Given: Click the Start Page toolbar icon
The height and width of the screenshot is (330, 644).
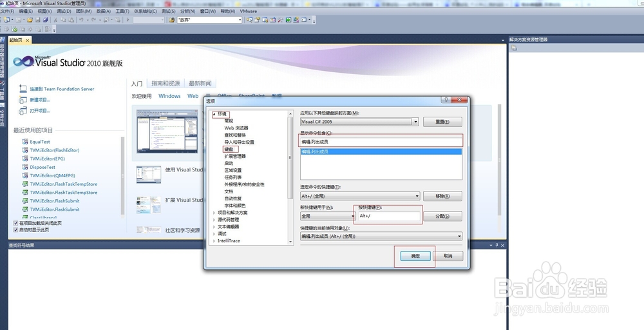Looking at the screenshot, I should 289,20.
